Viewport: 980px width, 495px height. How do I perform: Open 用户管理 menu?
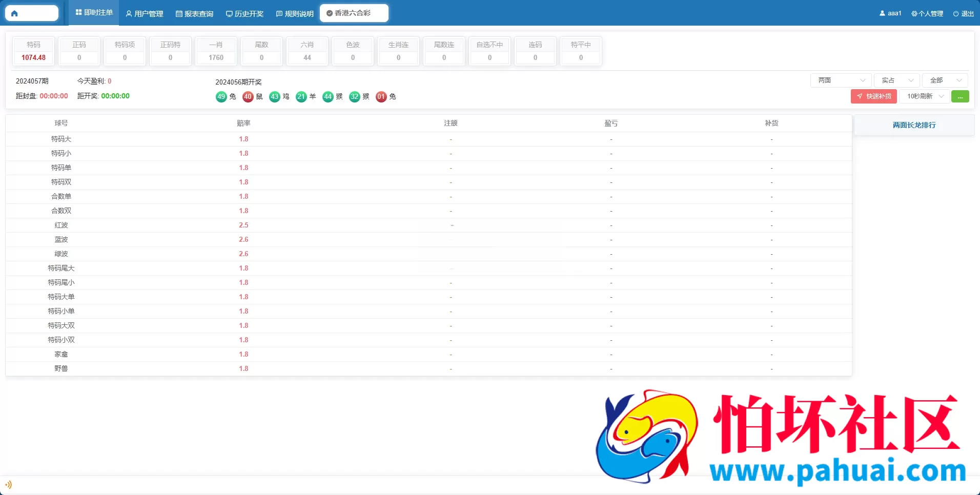(x=145, y=14)
